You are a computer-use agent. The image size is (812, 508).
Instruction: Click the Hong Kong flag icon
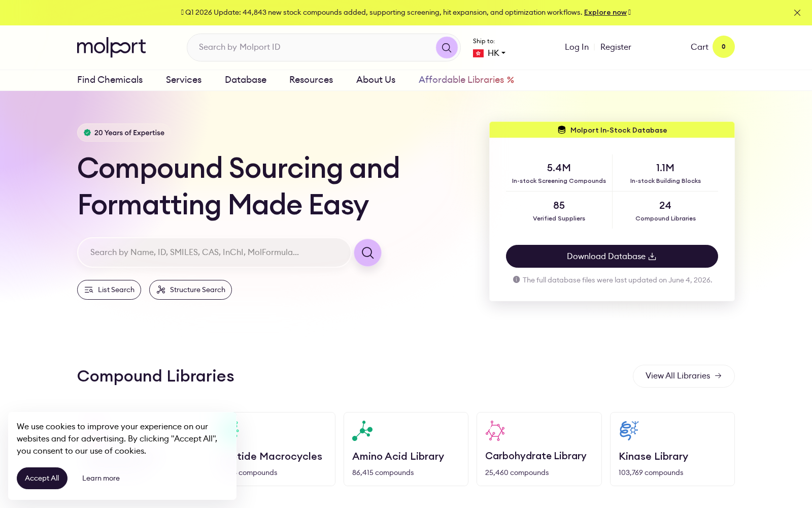478,53
